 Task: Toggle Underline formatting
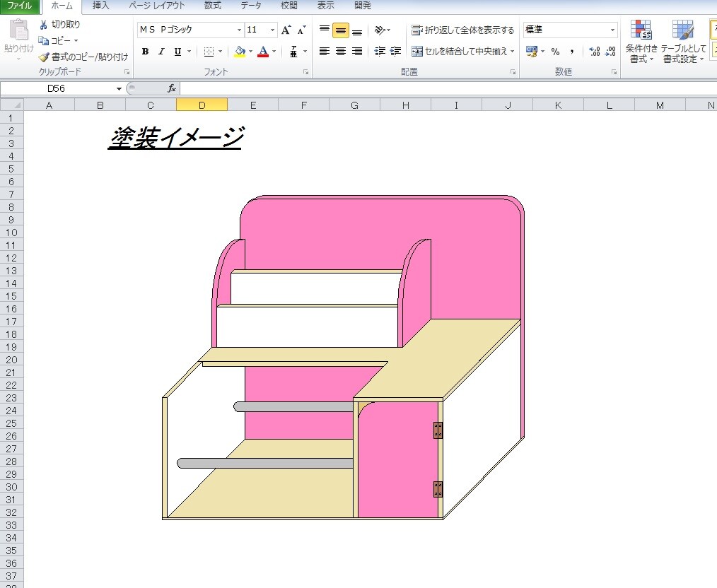tap(178, 52)
